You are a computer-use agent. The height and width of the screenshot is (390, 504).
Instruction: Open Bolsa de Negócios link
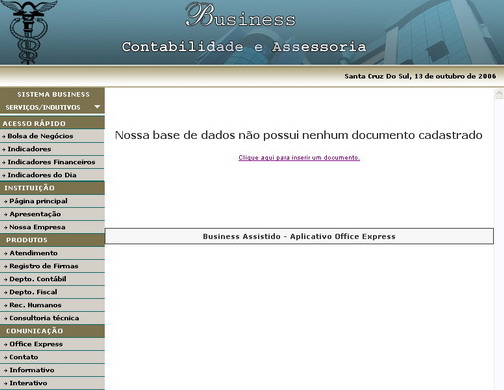tap(52, 136)
